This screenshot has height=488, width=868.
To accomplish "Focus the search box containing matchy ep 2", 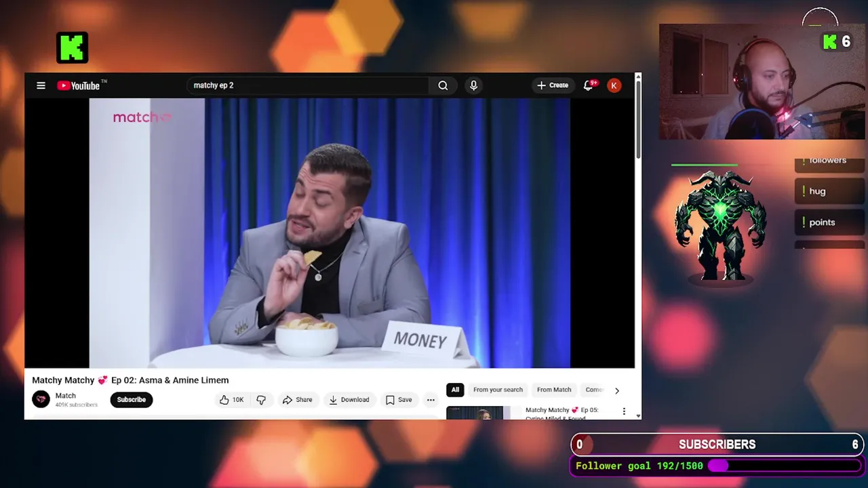I will [x=308, y=85].
